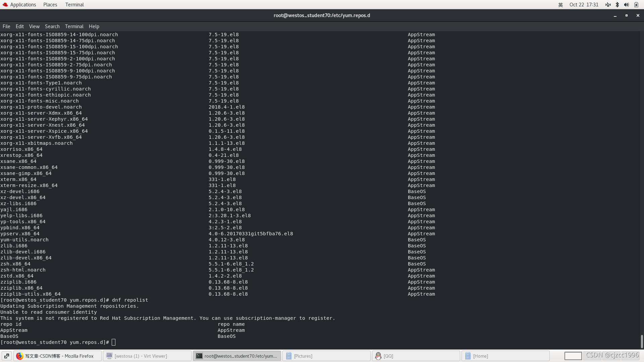Open the Terminal app menu in top bar
The height and width of the screenshot is (362, 644).
(74, 5)
